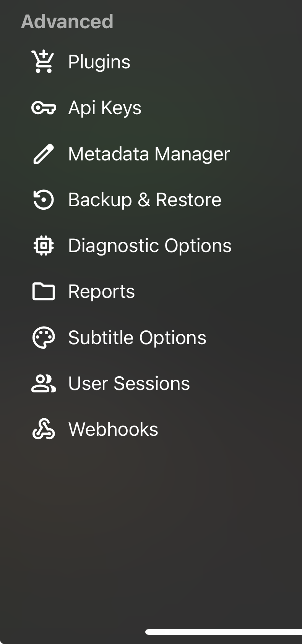Click the Reports folder icon
Screen dimensions: 302x644
pos(43,291)
